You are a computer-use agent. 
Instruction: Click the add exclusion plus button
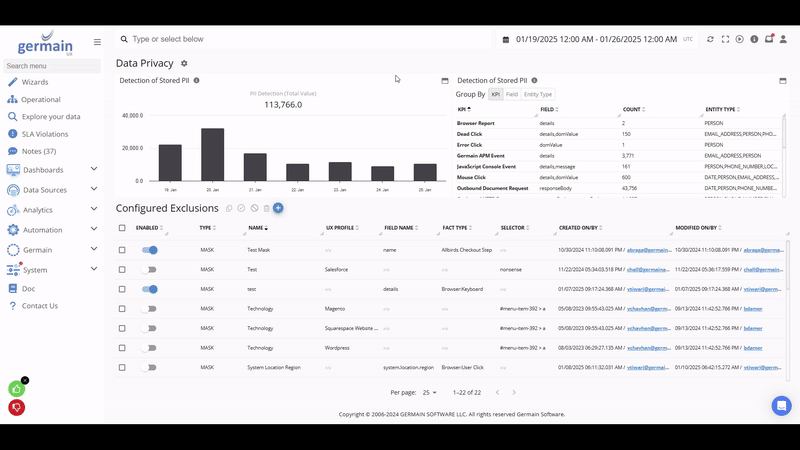[278, 208]
